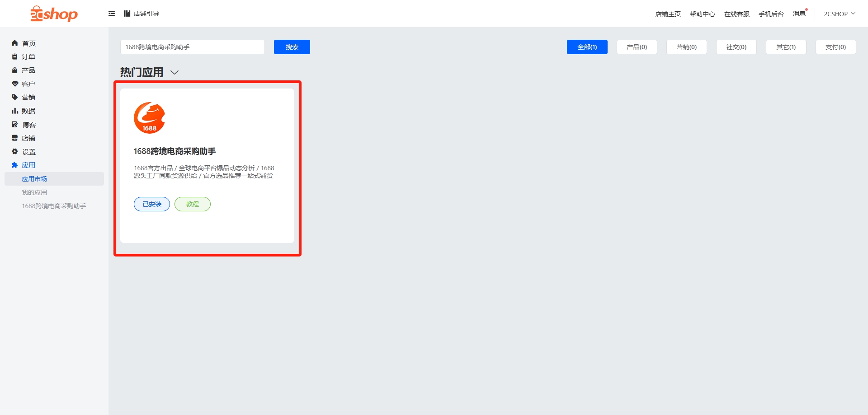Click the 店铺引导 label

click(146, 14)
